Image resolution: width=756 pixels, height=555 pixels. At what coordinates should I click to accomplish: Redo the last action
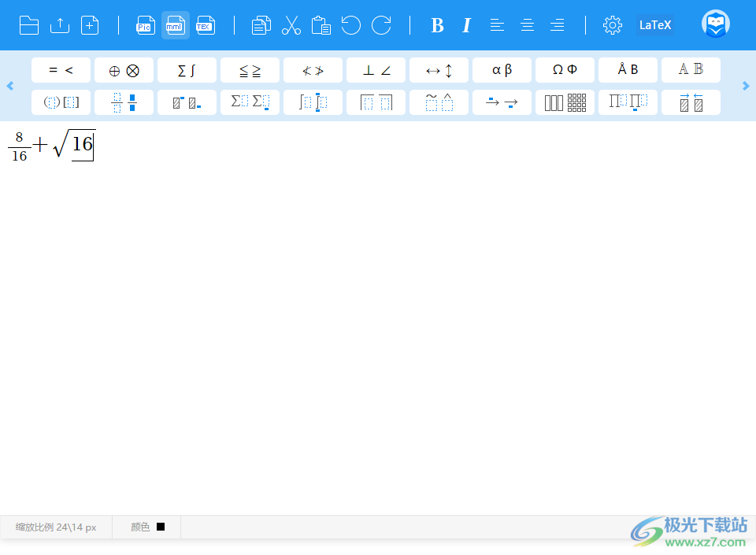click(381, 25)
